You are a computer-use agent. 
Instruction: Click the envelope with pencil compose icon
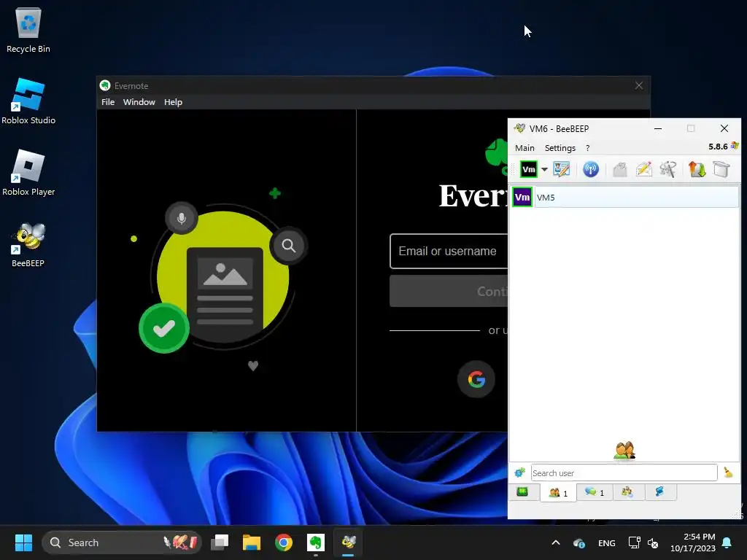click(x=643, y=169)
